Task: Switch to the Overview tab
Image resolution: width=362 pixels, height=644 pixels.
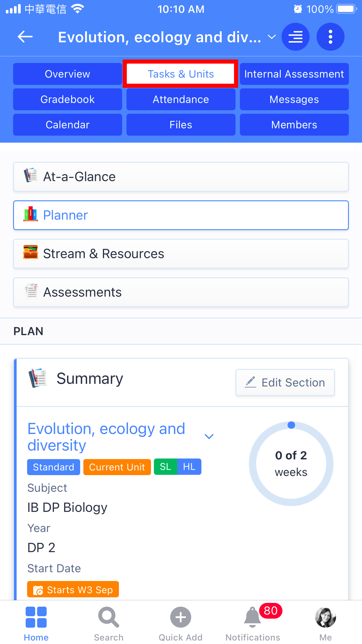Action: pos(68,74)
